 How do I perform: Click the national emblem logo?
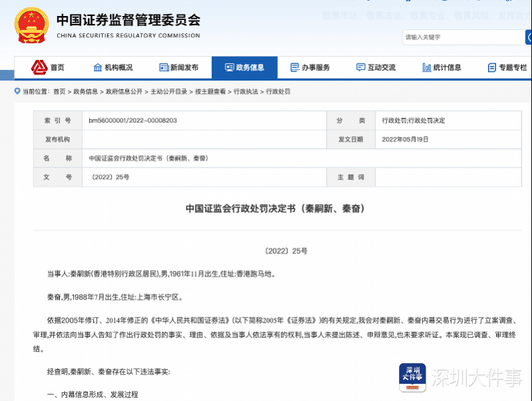point(31,25)
